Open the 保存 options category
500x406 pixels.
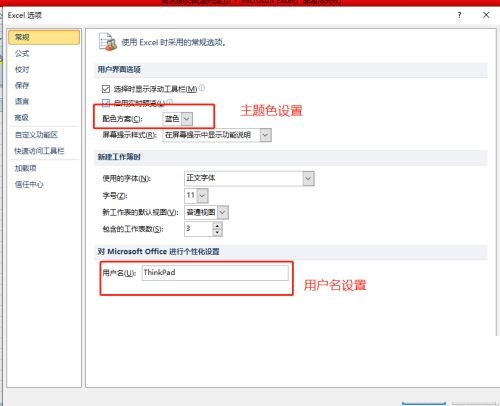tap(22, 85)
